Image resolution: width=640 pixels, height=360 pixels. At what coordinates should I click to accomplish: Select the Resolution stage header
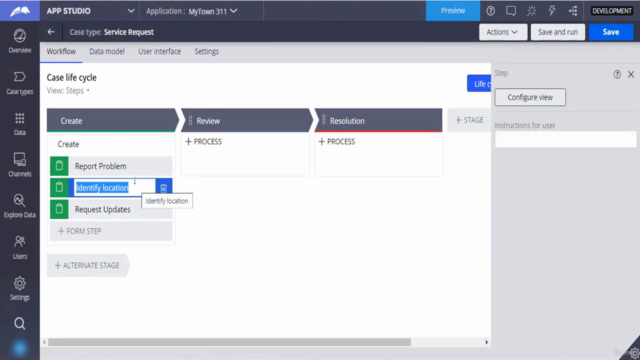pyautogui.click(x=378, y=120)
